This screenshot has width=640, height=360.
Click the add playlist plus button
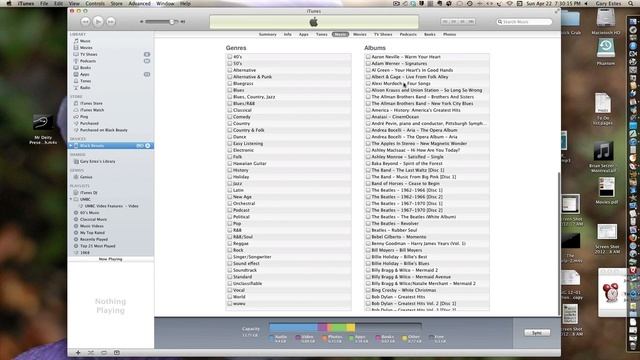[78, 353]
